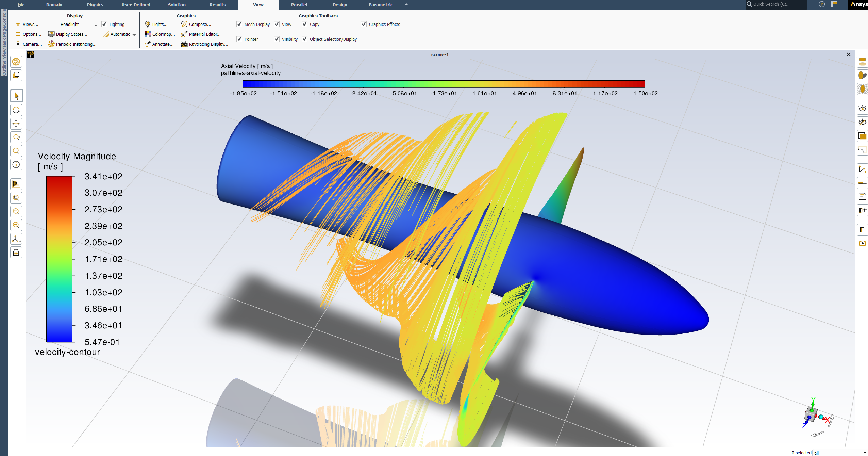Open the selection filter 'all' dropdown
This screenshot has height=456, width=868.
[x=840, y=453]
